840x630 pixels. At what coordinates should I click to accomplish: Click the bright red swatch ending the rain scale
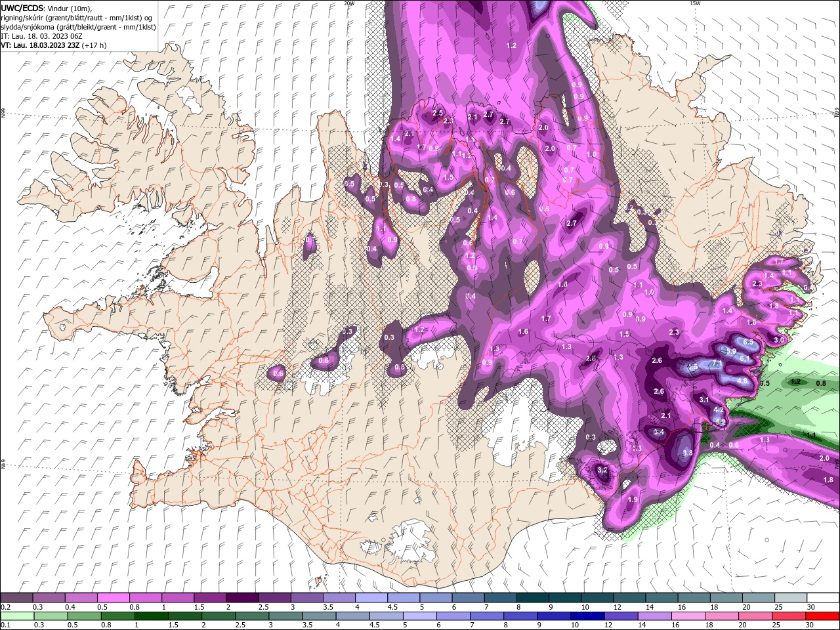click(x=823, y=616)
